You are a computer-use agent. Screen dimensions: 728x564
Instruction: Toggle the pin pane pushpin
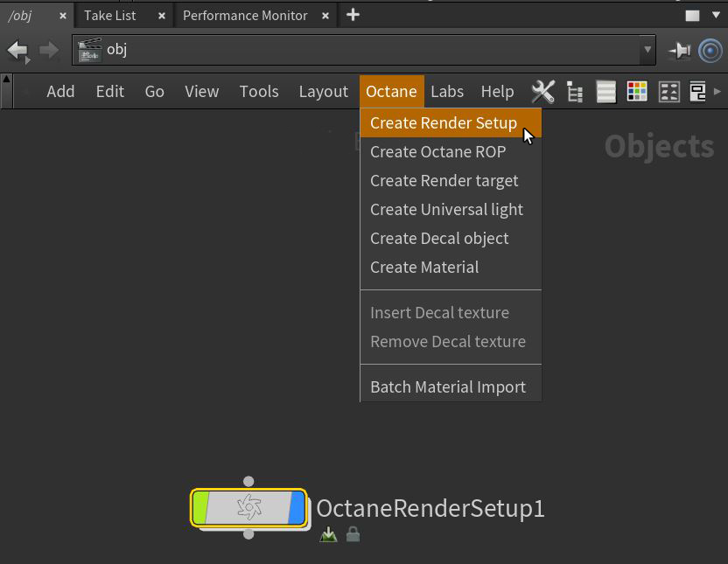(679, 51)
